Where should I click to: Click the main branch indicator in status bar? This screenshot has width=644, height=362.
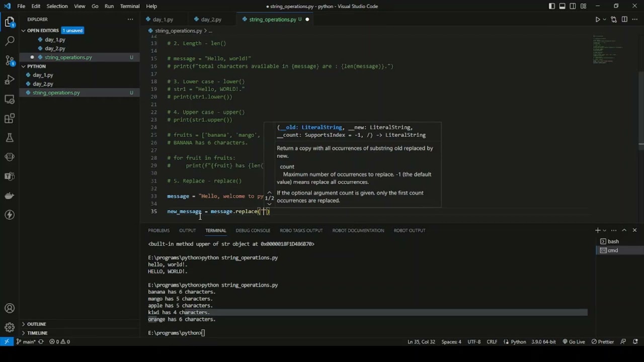26,342
